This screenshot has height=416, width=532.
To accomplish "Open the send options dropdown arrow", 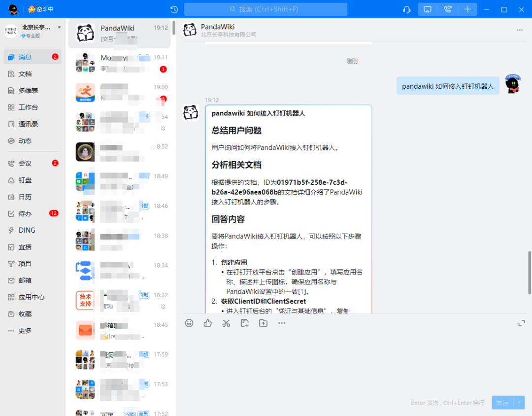I will [x=520, y=402].
